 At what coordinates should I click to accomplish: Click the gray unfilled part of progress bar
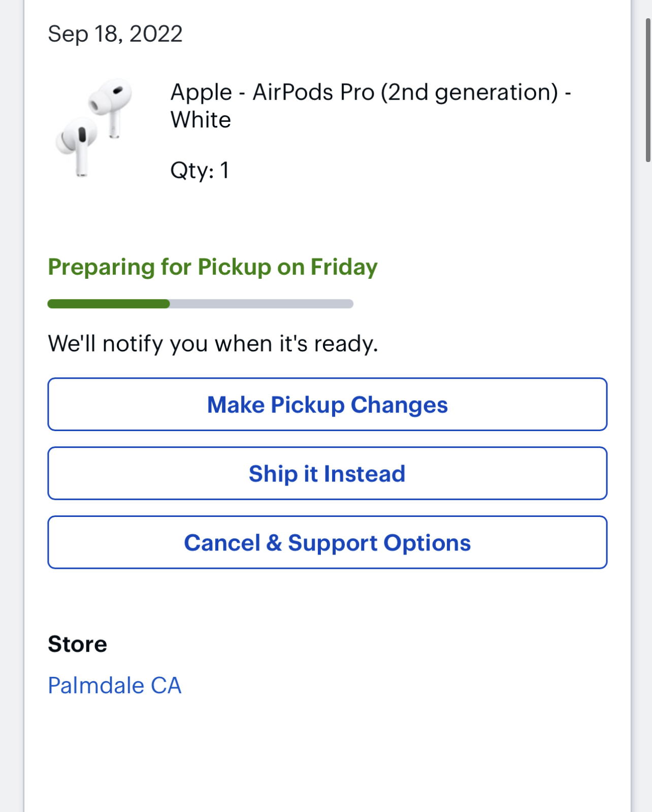(x=262, y=304)
